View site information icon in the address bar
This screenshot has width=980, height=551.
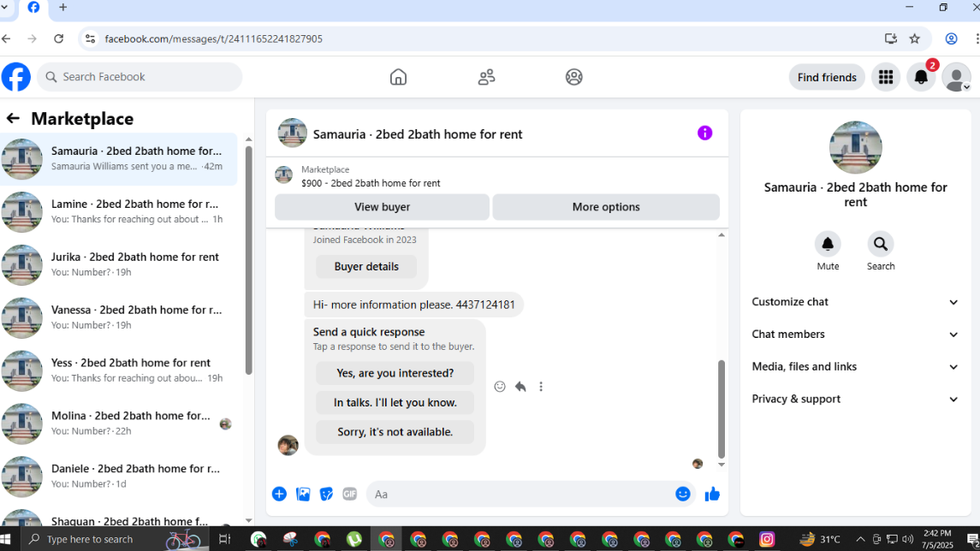[x=90, y=39]
